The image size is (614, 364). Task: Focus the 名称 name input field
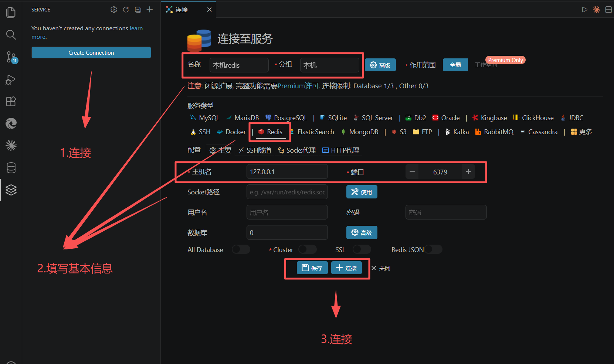click(x=239, y=65)
